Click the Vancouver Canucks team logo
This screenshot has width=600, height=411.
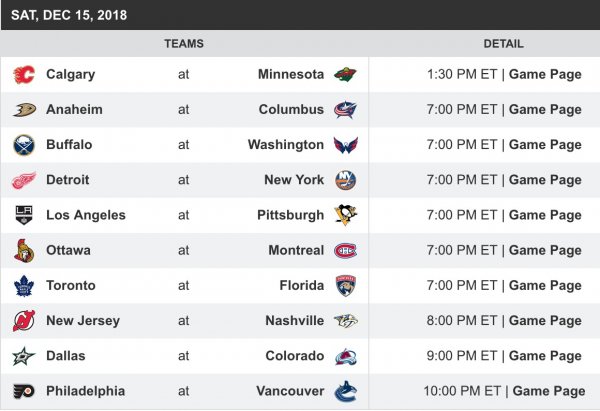(x=345, y=391)
